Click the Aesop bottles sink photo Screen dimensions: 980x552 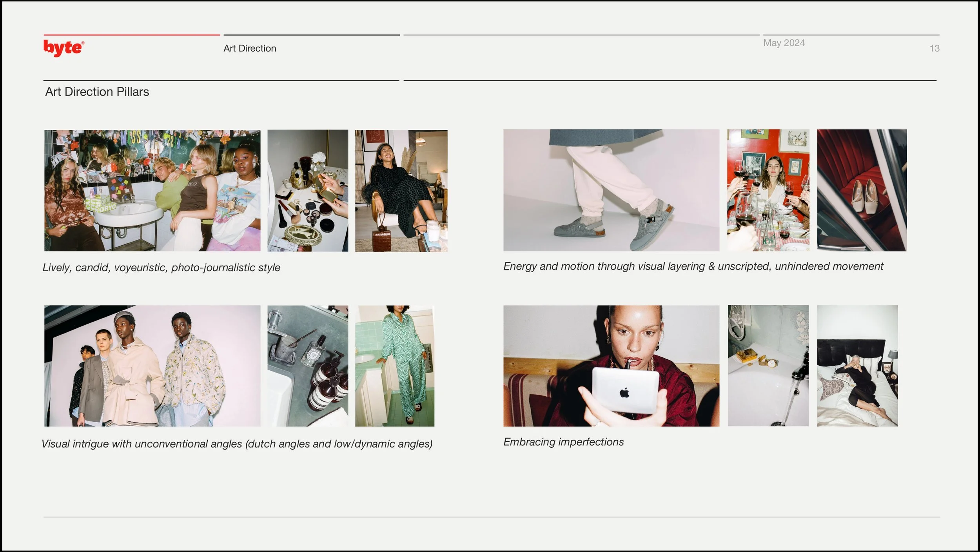pos(308,366)
